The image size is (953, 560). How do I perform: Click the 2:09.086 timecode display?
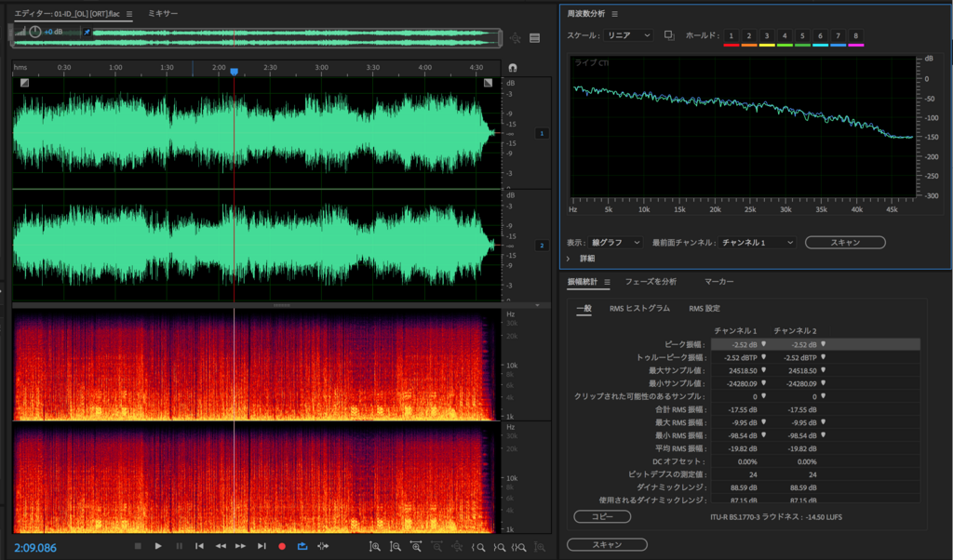[x=35, y=548]
